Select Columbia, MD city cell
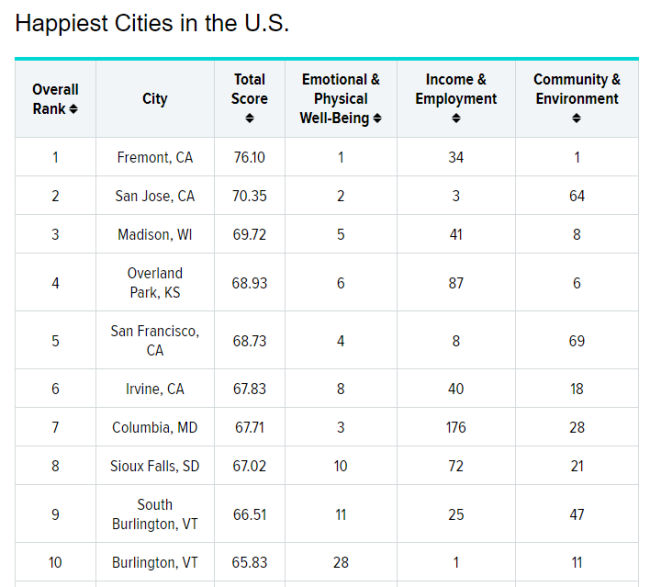Image resolution: width=650 pixels, height=587 pixels. tap(155, 427)
